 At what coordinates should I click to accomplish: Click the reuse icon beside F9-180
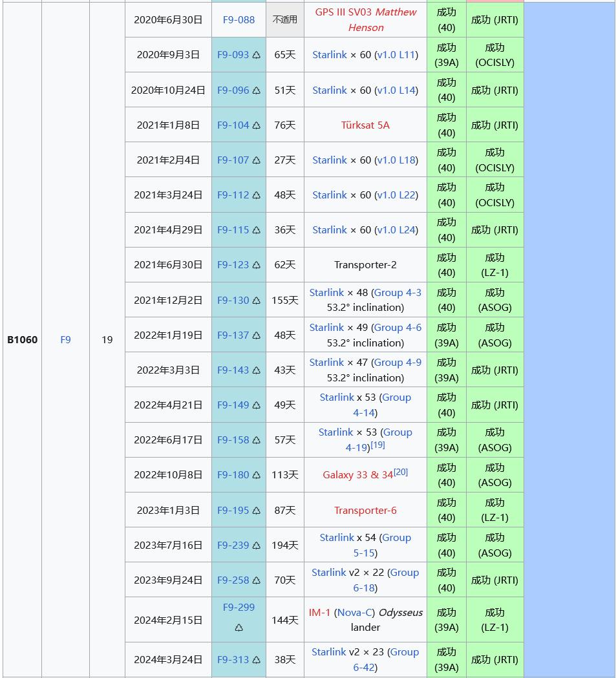point(257,475)
